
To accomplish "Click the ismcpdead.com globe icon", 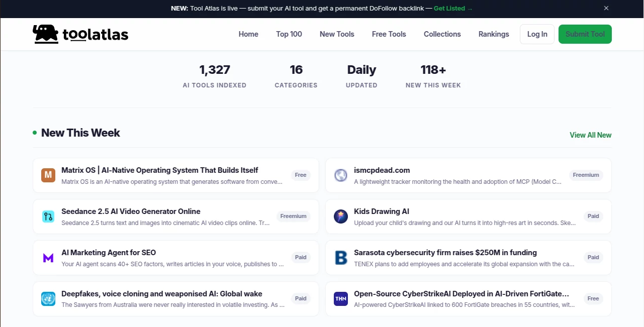I will pyautogui.click(x=341, y=175).
